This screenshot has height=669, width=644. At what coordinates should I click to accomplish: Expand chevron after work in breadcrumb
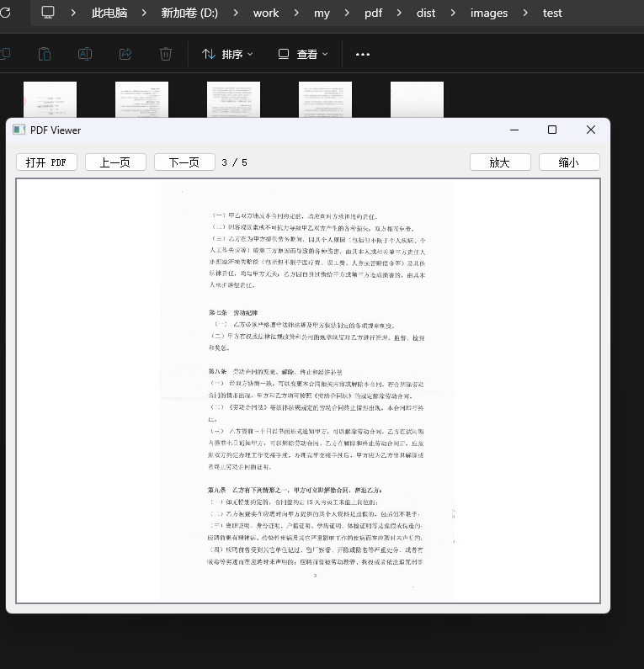click(296, 13)
